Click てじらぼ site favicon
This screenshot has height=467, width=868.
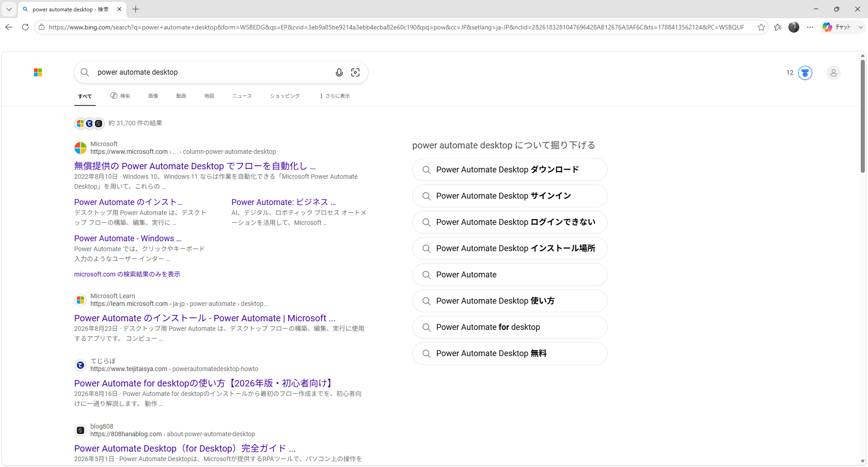pos(80,365)
